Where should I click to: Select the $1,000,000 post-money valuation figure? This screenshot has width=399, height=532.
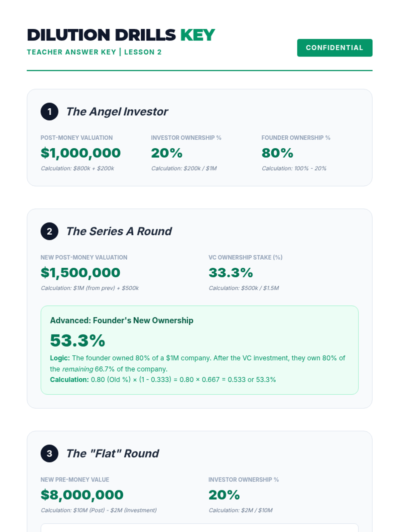tap(80, 153)
